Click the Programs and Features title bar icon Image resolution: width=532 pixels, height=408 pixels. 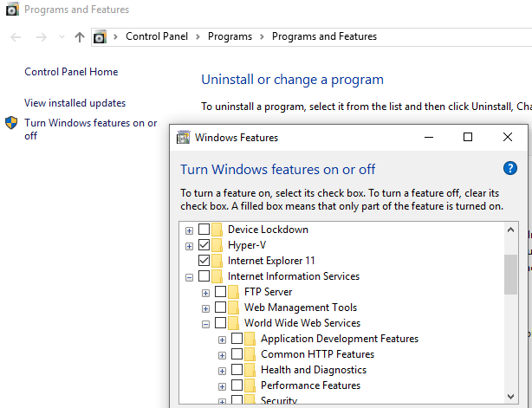click(x=12, y=10)
